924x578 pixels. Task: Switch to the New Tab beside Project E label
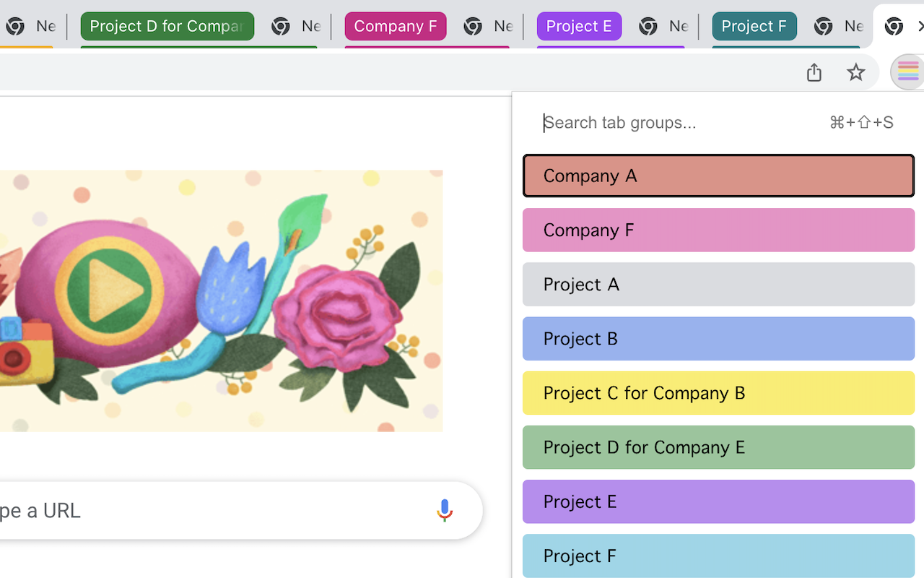point(663,26)
